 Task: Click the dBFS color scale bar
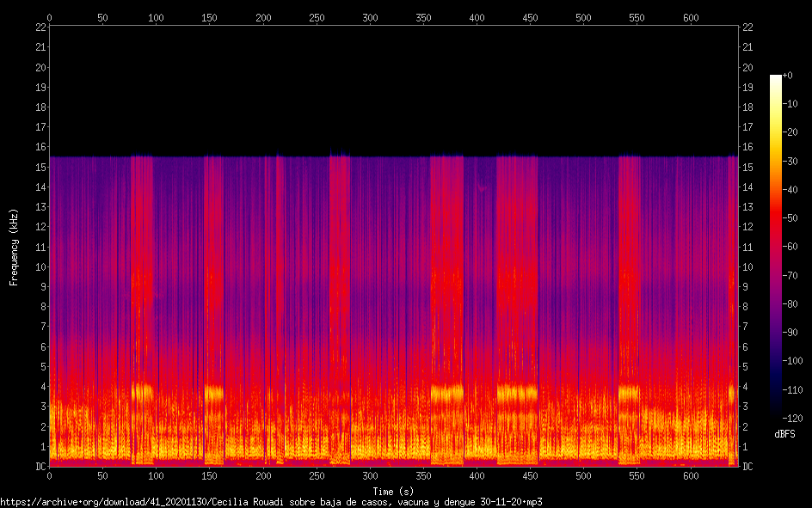coord(775,246)
